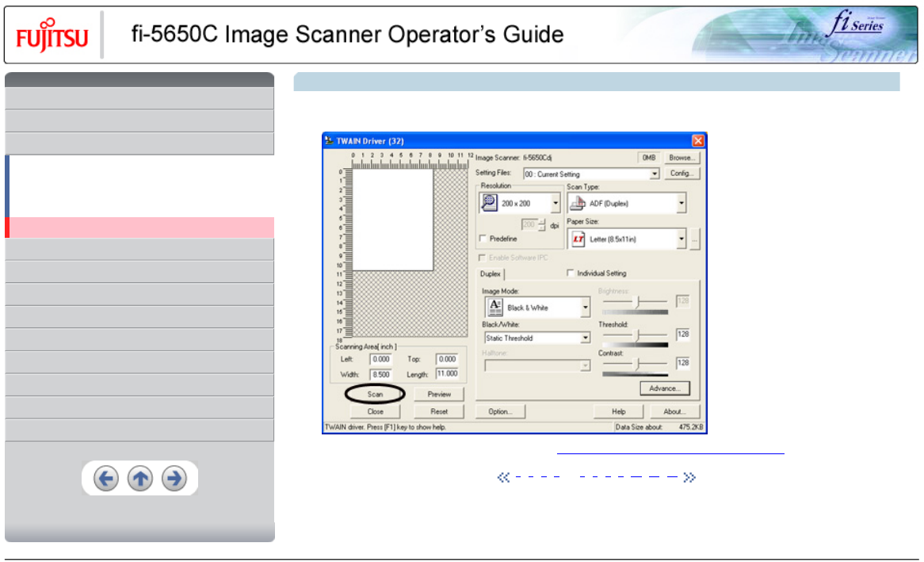This screenshot has width=924, height=562.
Task: Enable the Individual Setting checkbox
Action: coord(570,273)
